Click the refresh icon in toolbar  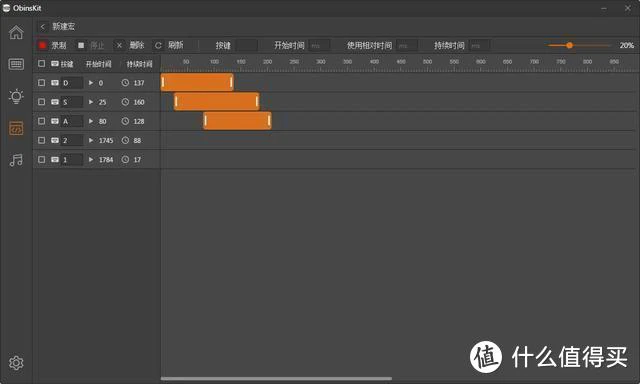coord(158,45)
